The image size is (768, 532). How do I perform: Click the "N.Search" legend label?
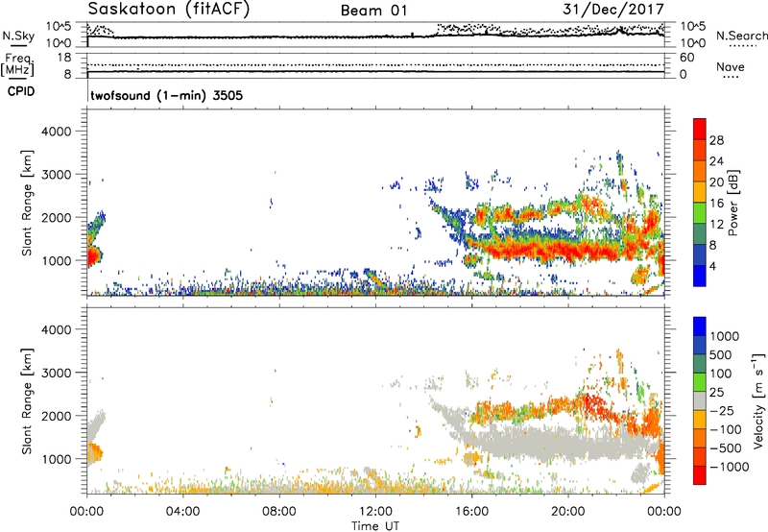coord(741,36)
